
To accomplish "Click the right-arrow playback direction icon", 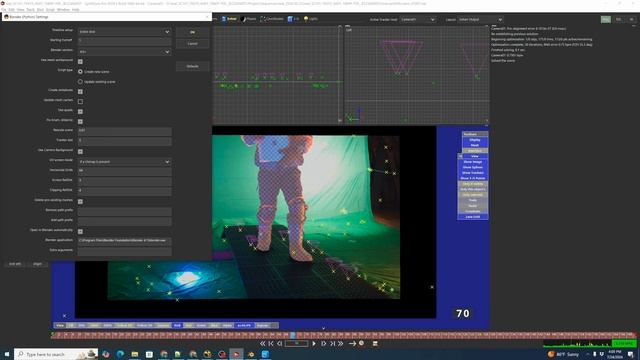I will coord(352,344).
